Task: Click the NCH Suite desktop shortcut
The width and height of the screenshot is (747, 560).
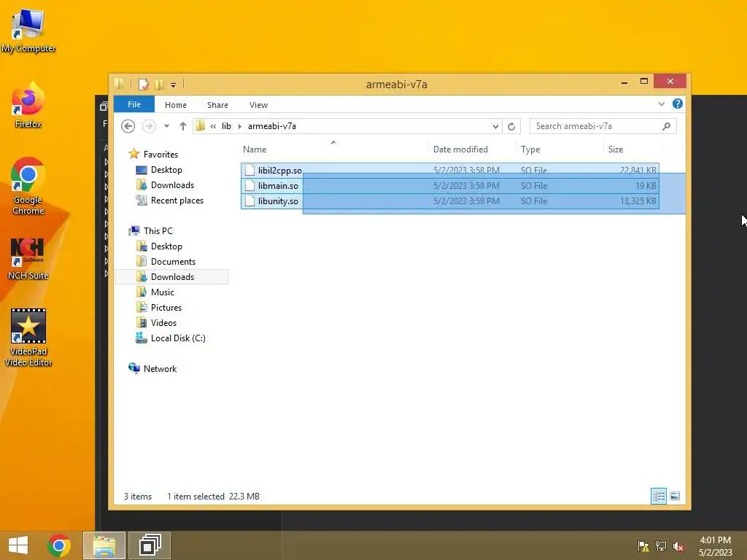Action: (28, 259)
